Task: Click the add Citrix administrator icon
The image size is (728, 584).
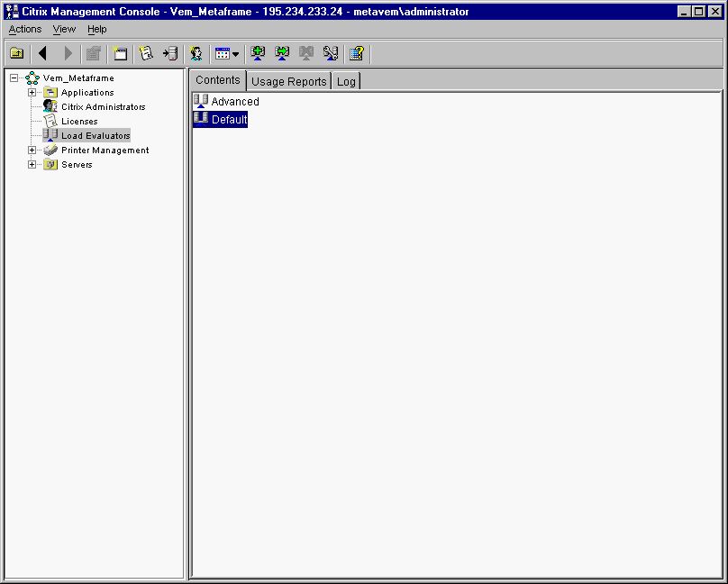Action: point(196,53)
